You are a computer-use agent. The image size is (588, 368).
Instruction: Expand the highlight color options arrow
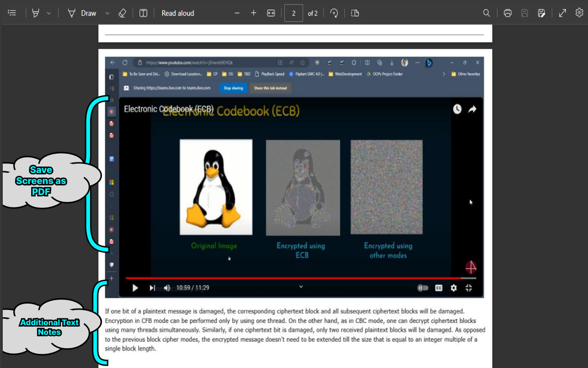(49, 13)
